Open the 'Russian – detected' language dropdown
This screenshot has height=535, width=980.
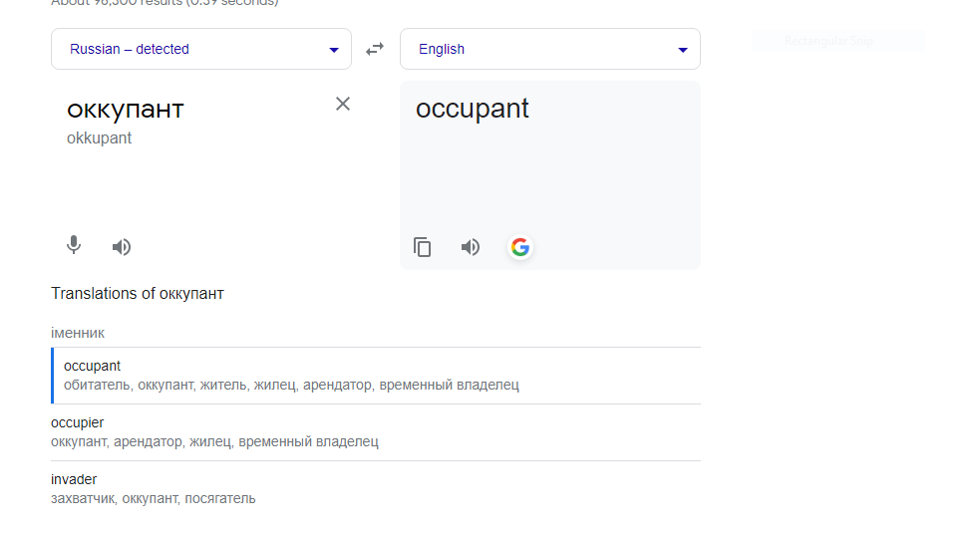click(200, 49)
